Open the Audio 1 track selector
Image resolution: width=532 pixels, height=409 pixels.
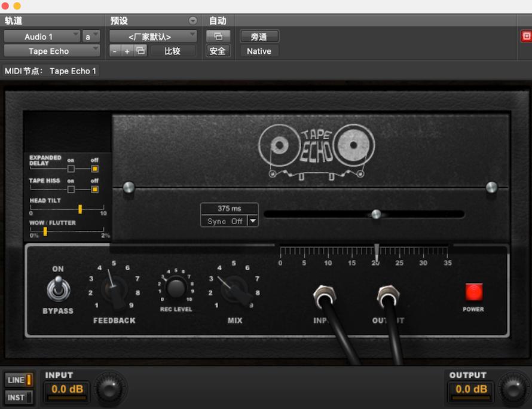42,36
